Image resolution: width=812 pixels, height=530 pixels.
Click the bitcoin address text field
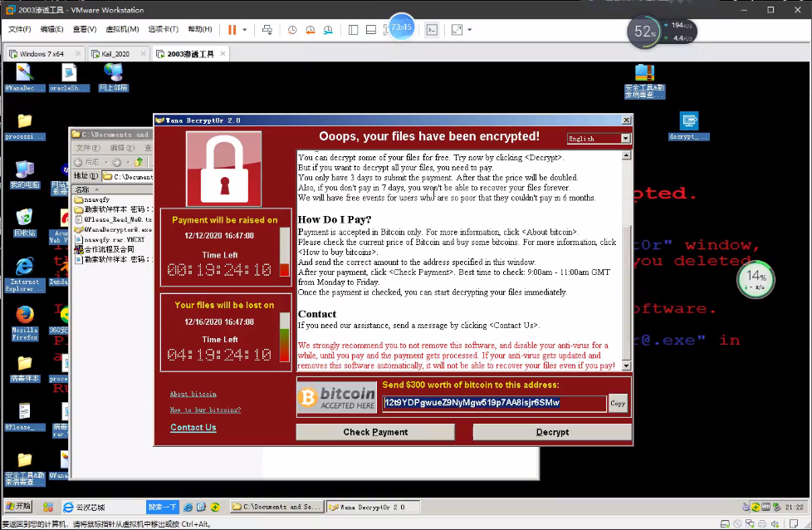point(494,403)
